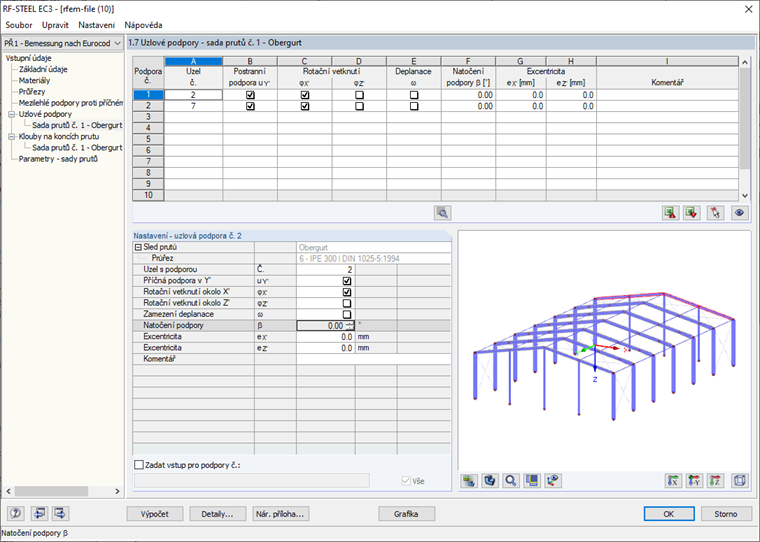Click the blue-yellow section display icon
The height and width of the screenshot is (542, 760).
pos(532,480)
